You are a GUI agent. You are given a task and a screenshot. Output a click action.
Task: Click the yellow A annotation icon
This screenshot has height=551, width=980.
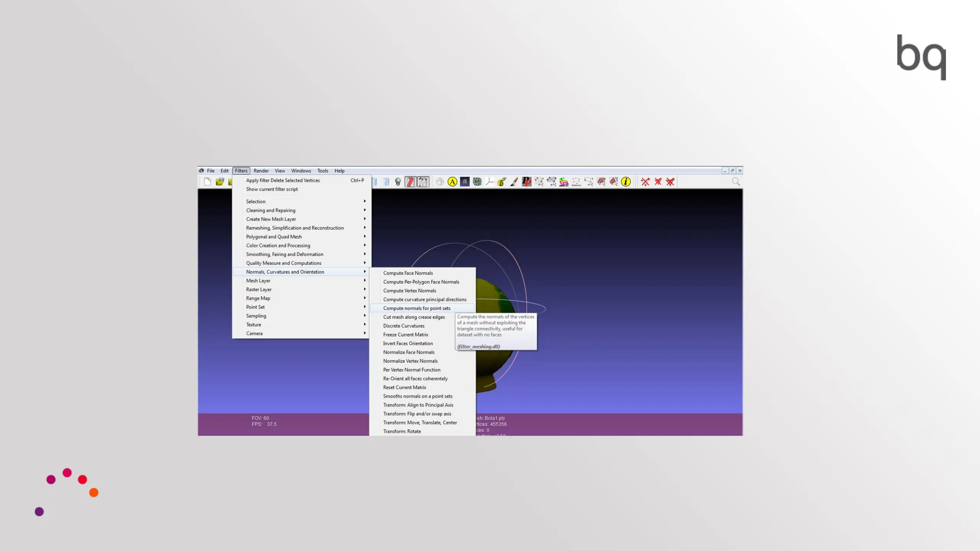pyautogui.click(x=452, y=182)
